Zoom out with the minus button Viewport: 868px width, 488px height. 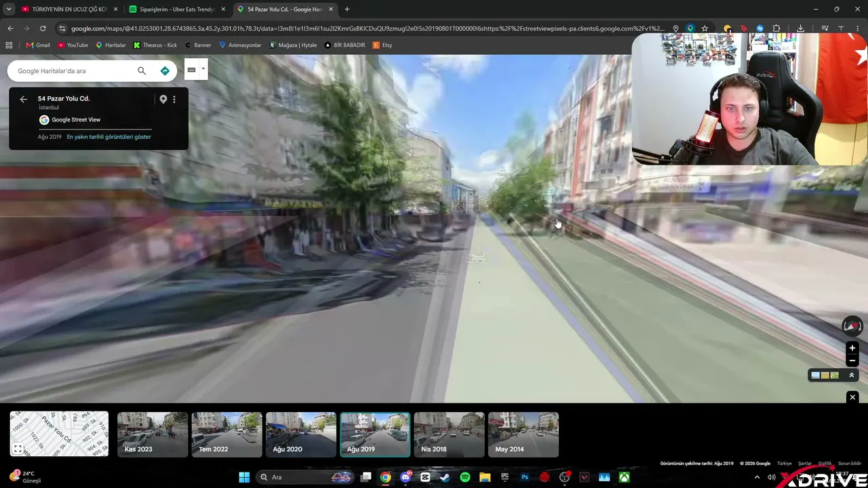click(x=852, y=361)
